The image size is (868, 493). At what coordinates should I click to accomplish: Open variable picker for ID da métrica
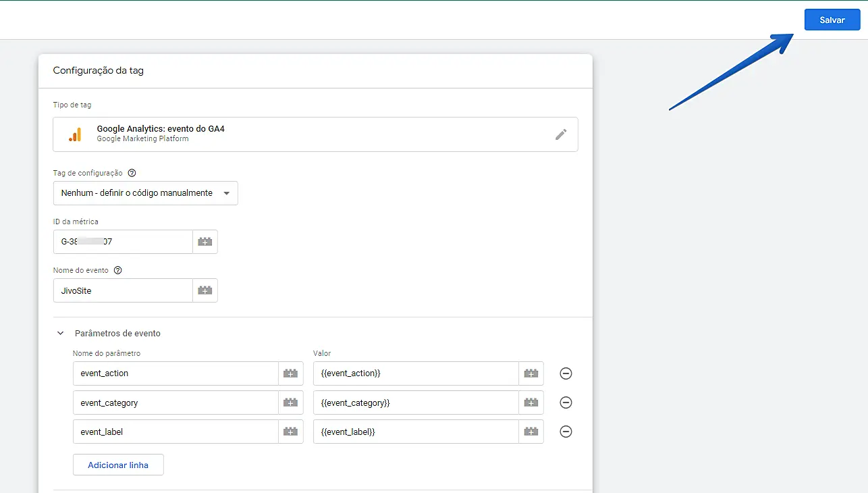[205, 242]
